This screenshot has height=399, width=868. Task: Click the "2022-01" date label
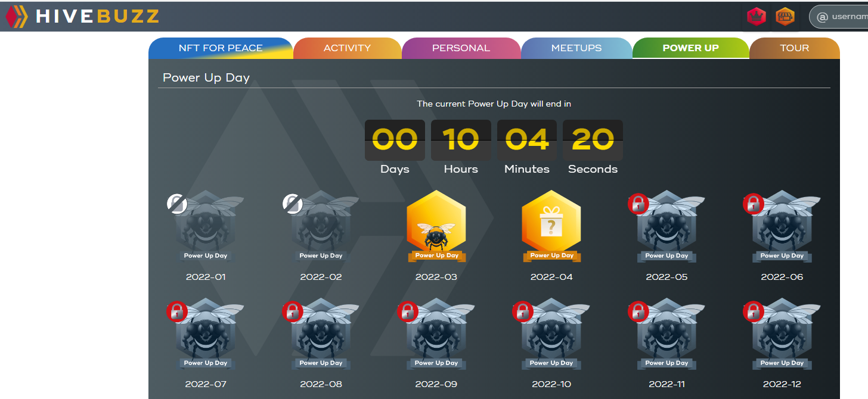[206, 277]
